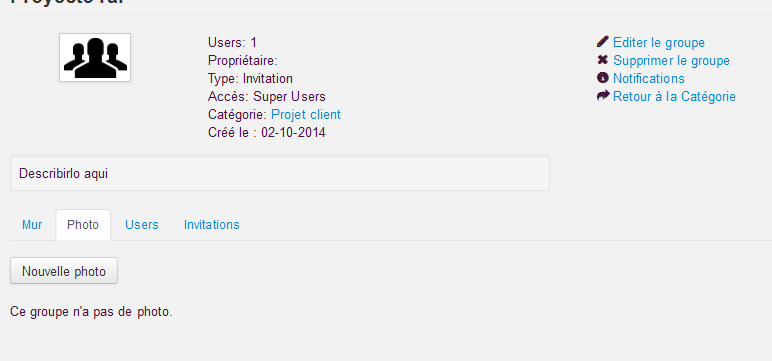772x361 pixels.
Task: Select the Supprimer le groupe link
Action: point(671,61)
